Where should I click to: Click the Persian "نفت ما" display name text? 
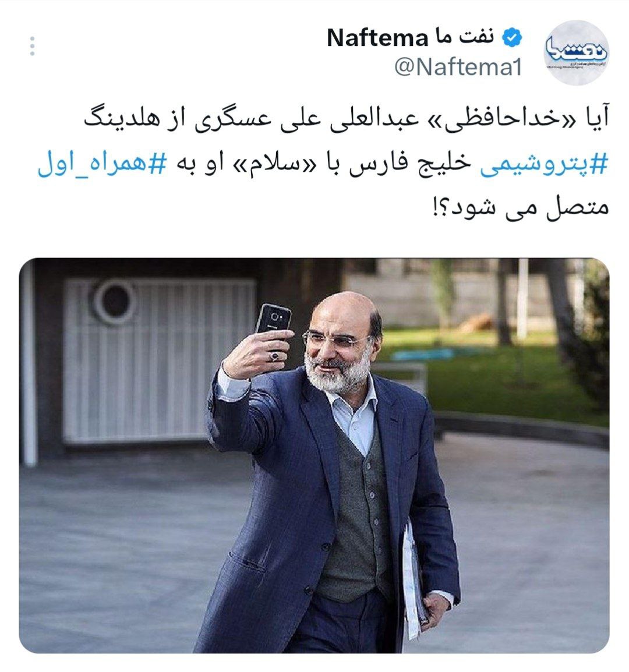point(464,37)
